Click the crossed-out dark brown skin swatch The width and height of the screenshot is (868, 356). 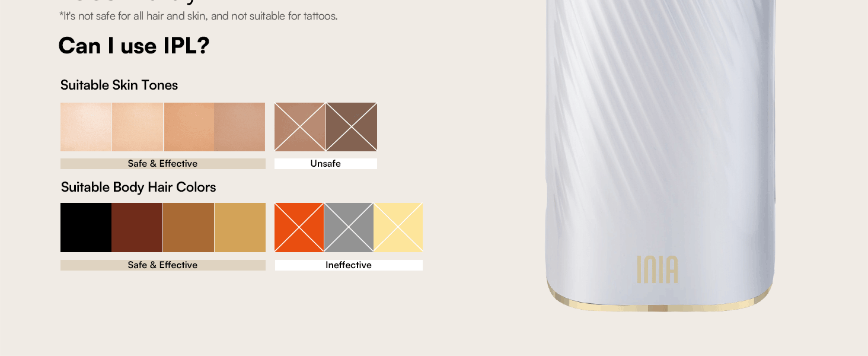[352, 127]
